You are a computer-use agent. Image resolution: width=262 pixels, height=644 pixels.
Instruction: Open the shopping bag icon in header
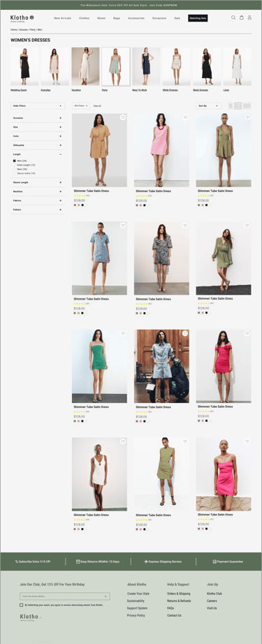click(x=242, y=17)
